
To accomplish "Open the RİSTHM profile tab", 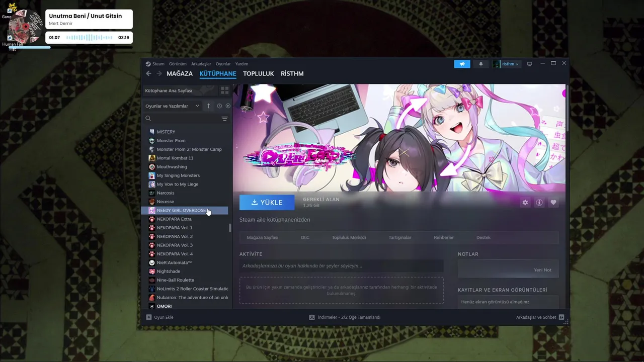I will tap(292, 73).
